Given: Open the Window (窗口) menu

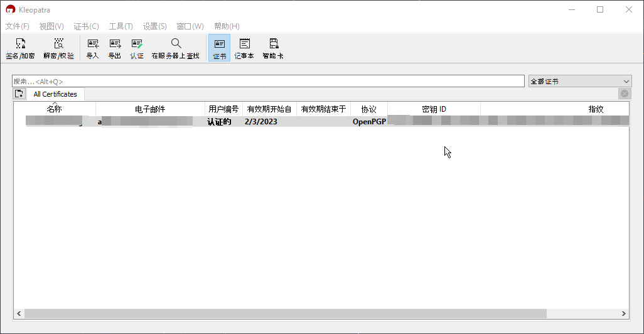Looking at the screenshot, I should pos(190,26).
